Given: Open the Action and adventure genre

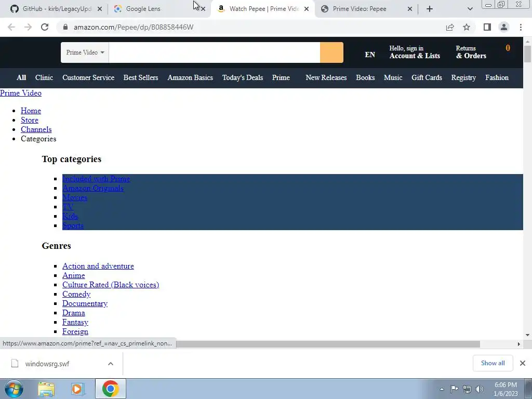Looking at the screenshot, I should coord(98,266).
